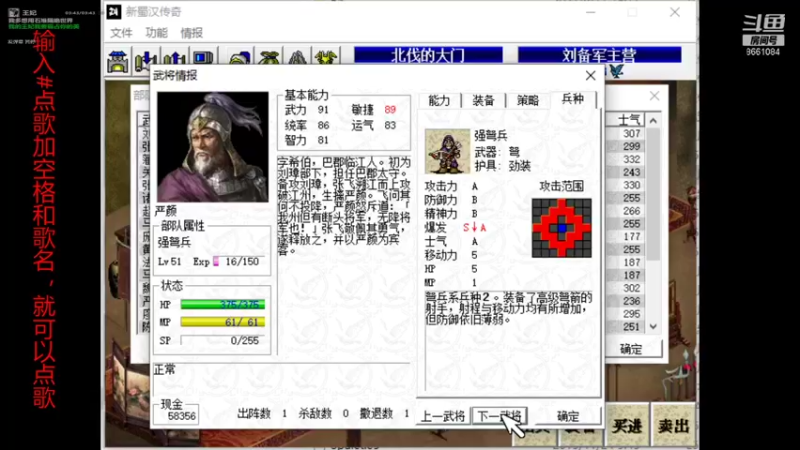
Task: Open the 文件 menu
Action: point(121,33)
